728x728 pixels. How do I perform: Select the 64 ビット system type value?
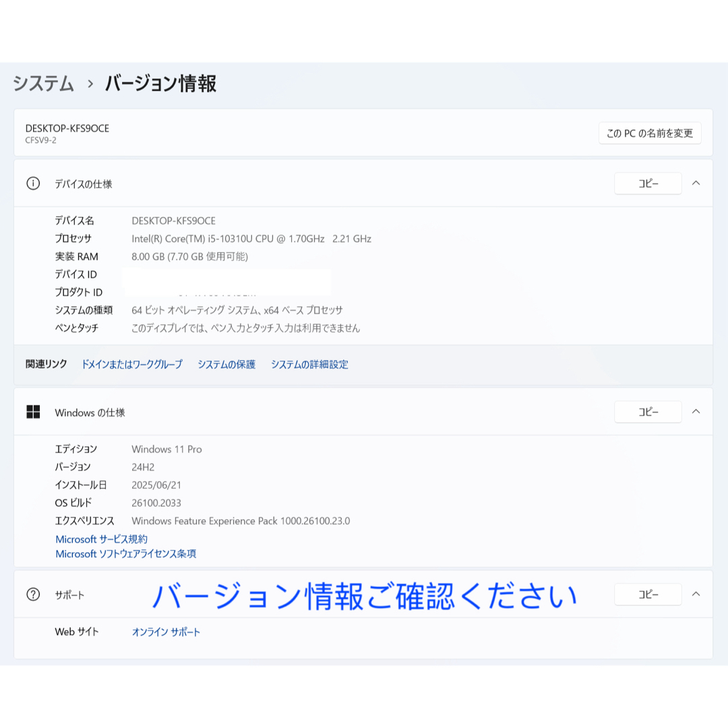(237, 310)
